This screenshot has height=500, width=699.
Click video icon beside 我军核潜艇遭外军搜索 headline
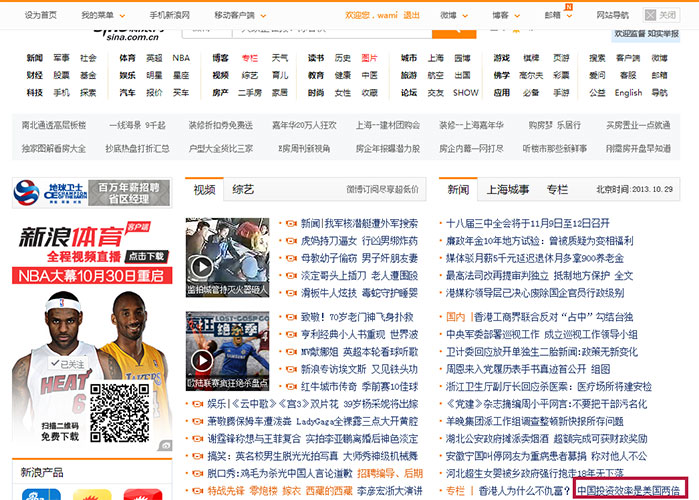click(291, 224)
